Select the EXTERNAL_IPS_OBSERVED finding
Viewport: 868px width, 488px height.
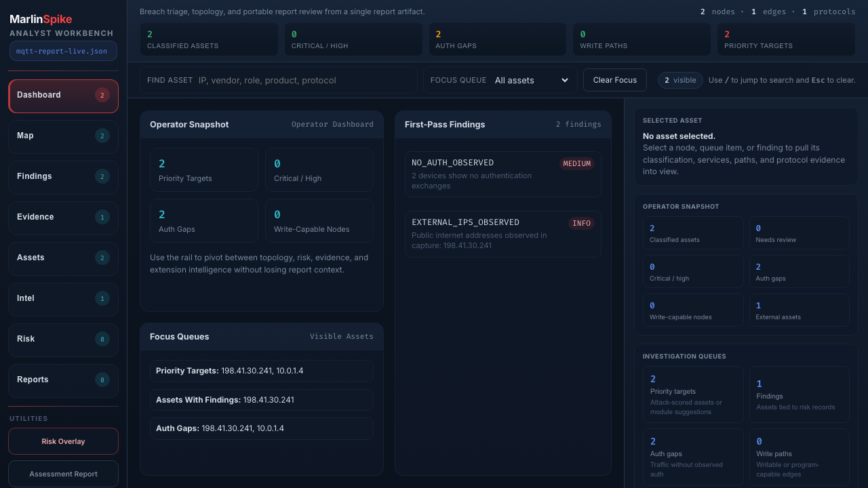click(x=502, y=234)
